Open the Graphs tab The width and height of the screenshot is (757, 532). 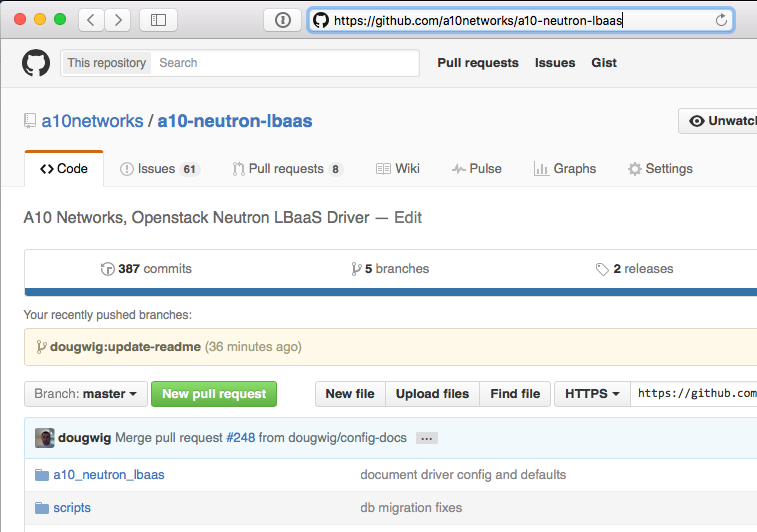click(x=565, y=169)
